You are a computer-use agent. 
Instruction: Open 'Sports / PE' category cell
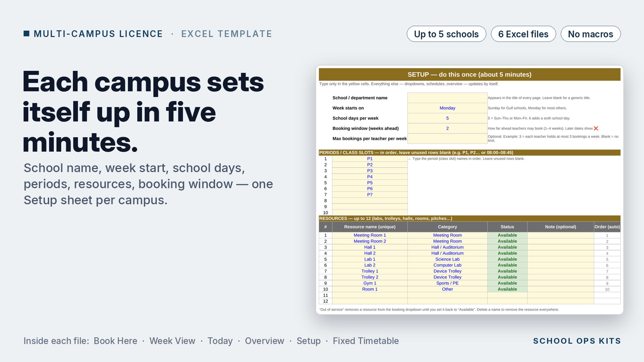coord(447,283)
